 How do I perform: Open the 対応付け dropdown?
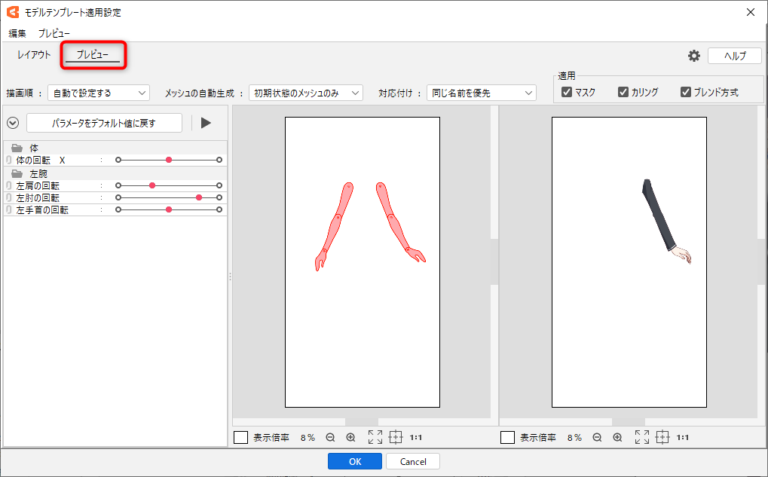point(481,93)
